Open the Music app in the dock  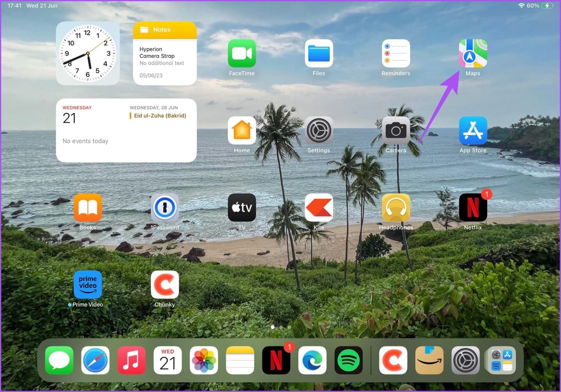tap(131, 360)
